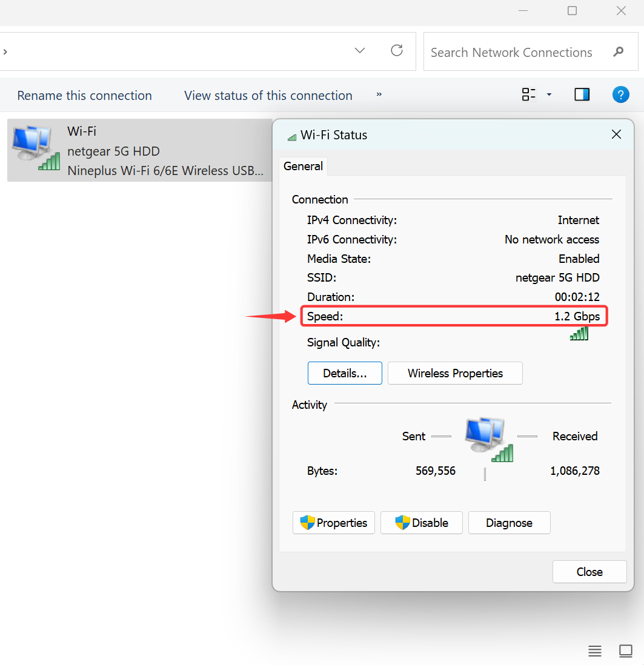
Task: Toggle the preview pane icon
Action: click(582, 94)
